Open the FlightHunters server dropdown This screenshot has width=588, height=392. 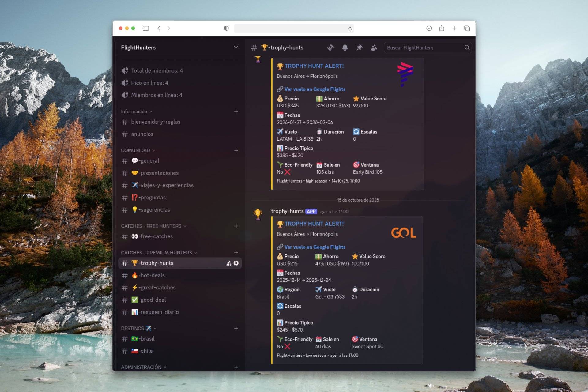pyautogui.click(x=236, y=47)
